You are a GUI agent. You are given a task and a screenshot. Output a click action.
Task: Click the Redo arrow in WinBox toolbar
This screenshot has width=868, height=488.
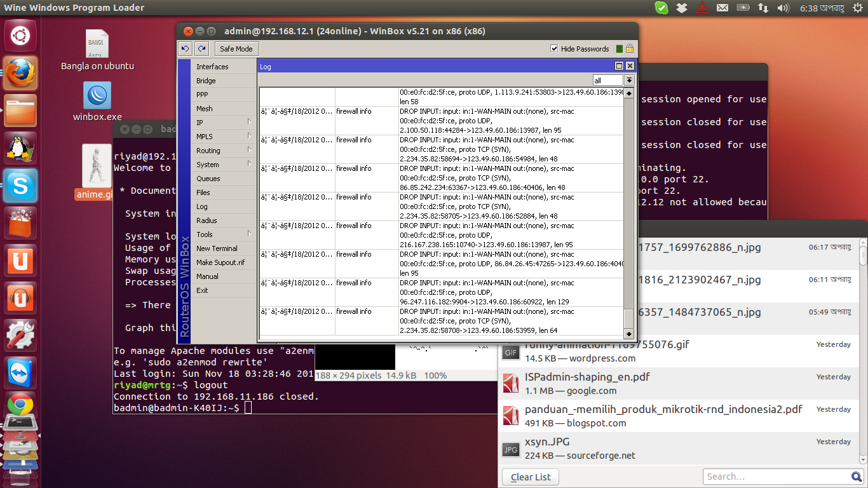202,48
